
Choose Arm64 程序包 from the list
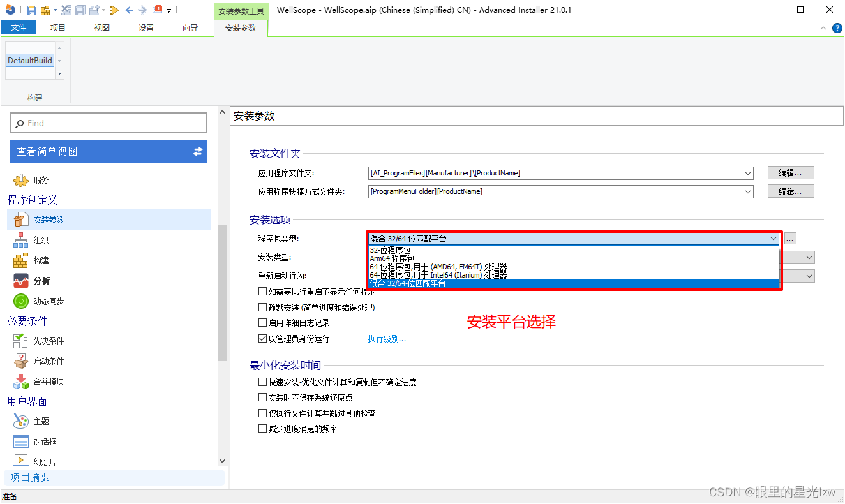click(x=573, y=258)
